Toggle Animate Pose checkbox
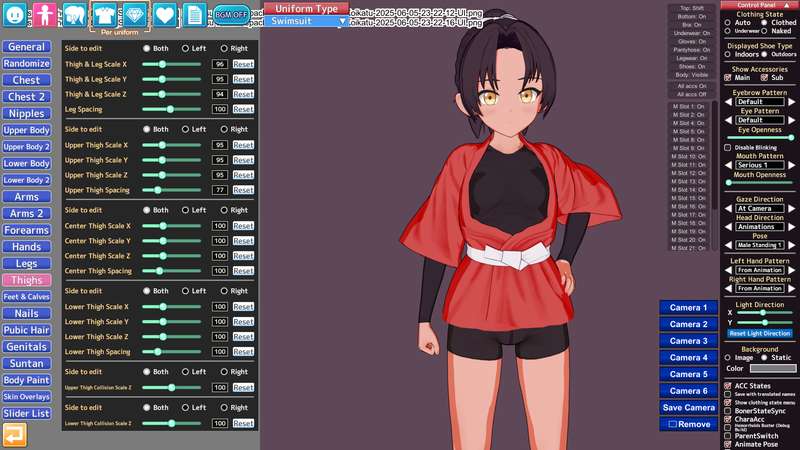 (x=728, y=444)
